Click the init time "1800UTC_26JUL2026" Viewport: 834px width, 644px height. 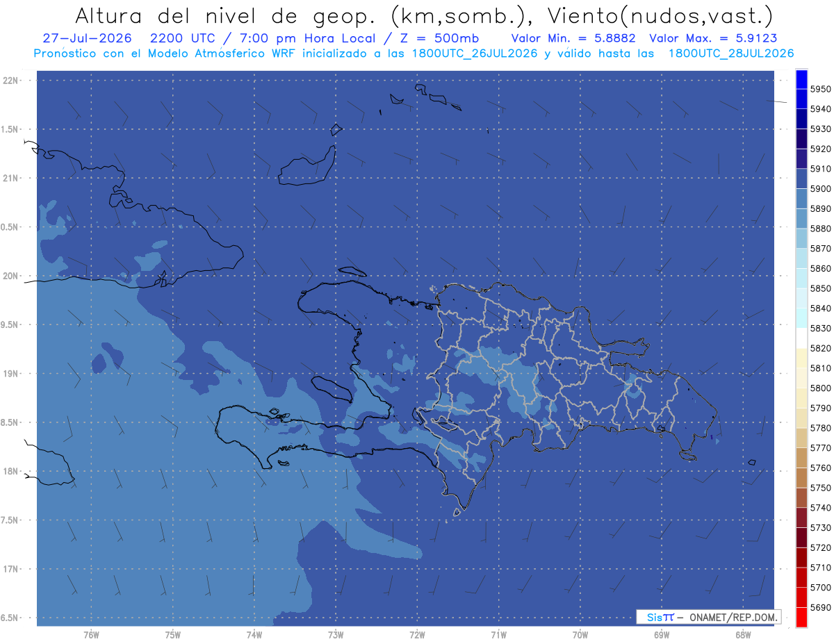click(x=475, y=53)
